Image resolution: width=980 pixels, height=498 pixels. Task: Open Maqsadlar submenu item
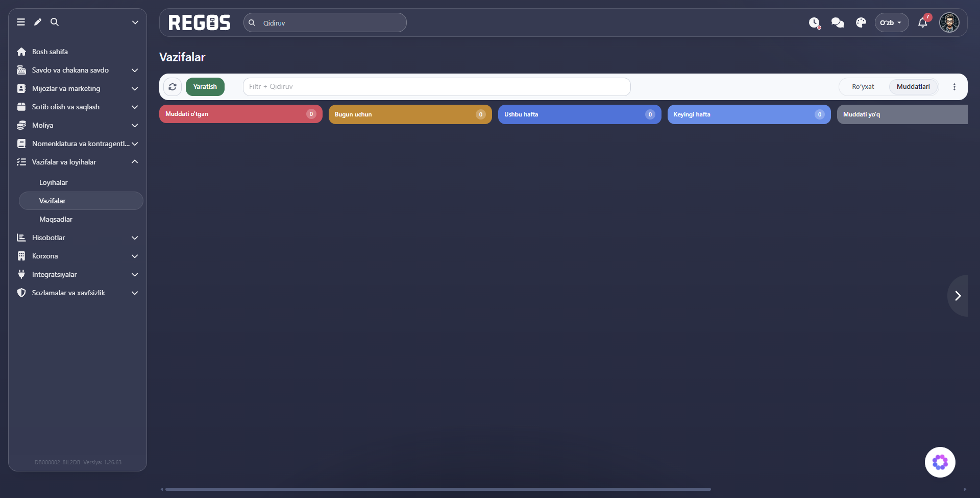(x=81, y=219)
